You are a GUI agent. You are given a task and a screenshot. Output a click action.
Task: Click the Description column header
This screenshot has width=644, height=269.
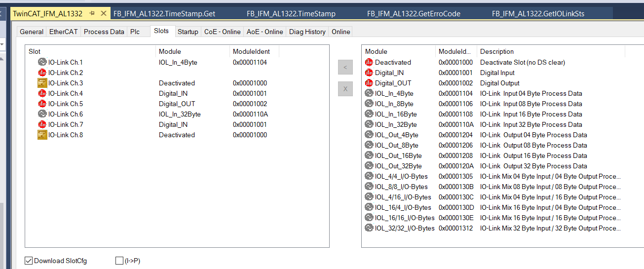tap(551, 51)
